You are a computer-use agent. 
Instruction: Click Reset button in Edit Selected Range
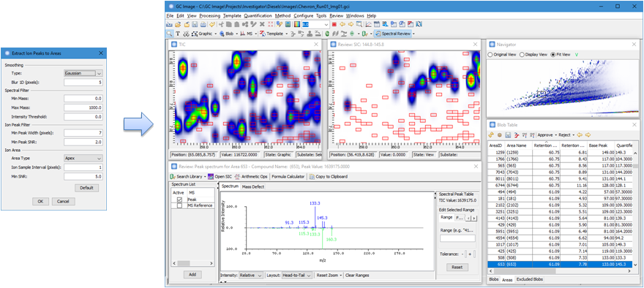pyautogui.click(x=457, y=267)
